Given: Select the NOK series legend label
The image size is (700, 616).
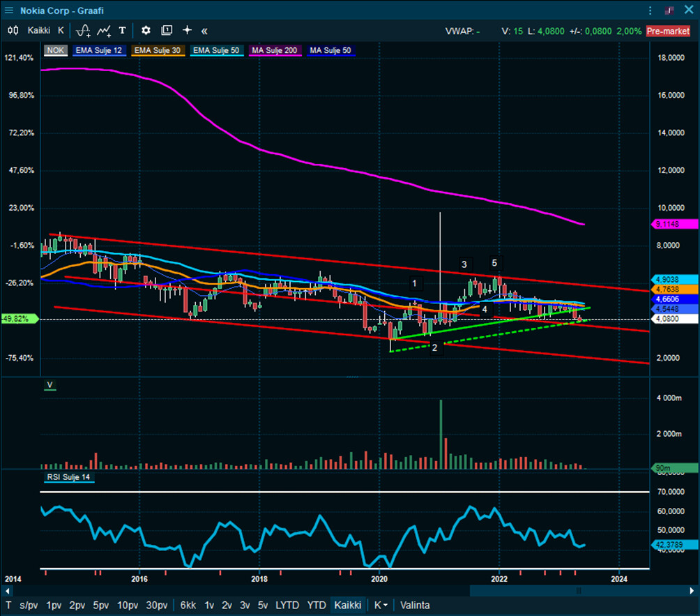Looking at the screenshot, I should 55,50.
